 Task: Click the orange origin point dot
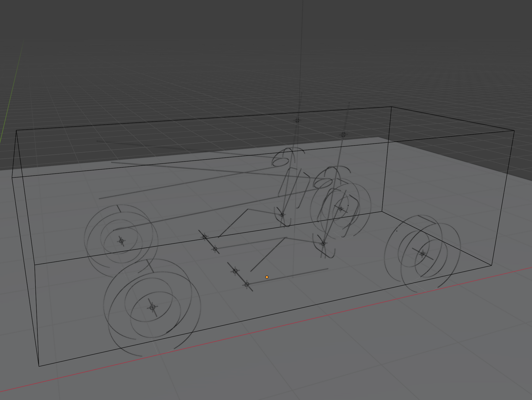pyautogui.click(x=267, y=277)
